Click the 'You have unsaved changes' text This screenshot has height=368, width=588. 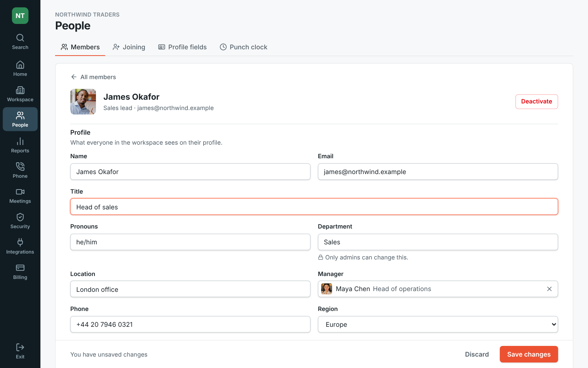click(x=109, y=355)
